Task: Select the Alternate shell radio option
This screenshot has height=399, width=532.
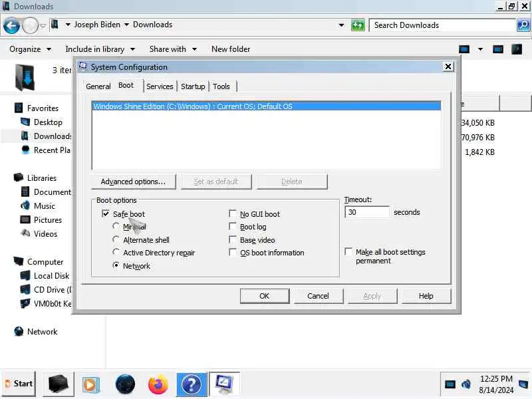Action: point(116,239)
